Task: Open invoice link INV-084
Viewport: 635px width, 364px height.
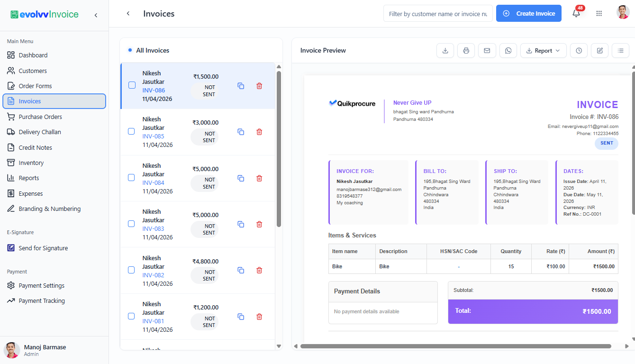Action: (154, 182)
